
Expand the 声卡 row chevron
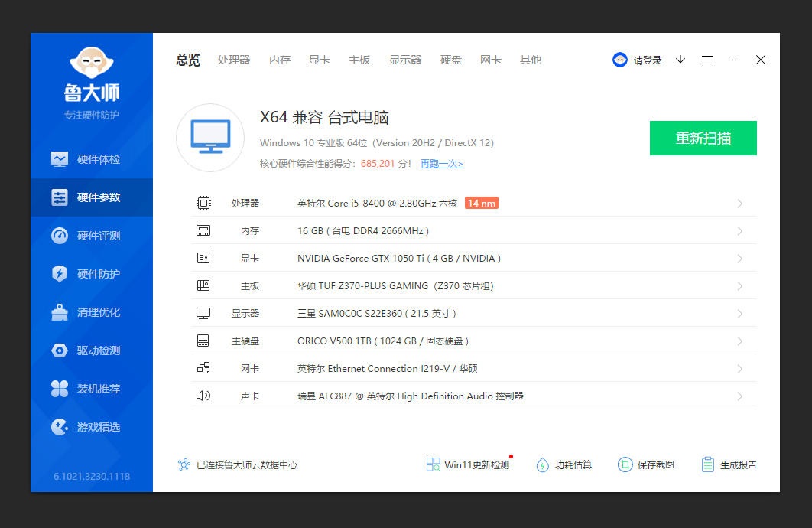point(740,396)
